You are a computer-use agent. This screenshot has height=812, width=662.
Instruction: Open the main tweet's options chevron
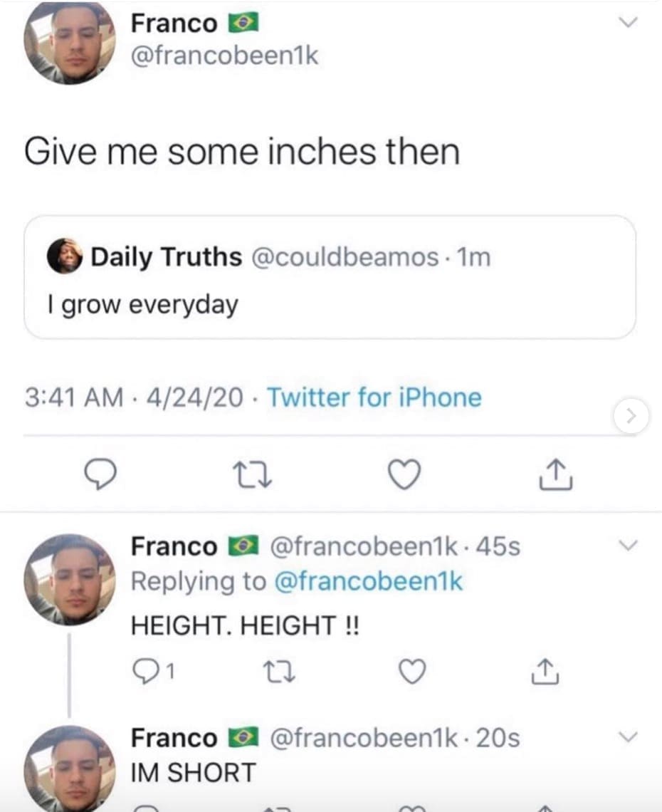click(628, 23)
